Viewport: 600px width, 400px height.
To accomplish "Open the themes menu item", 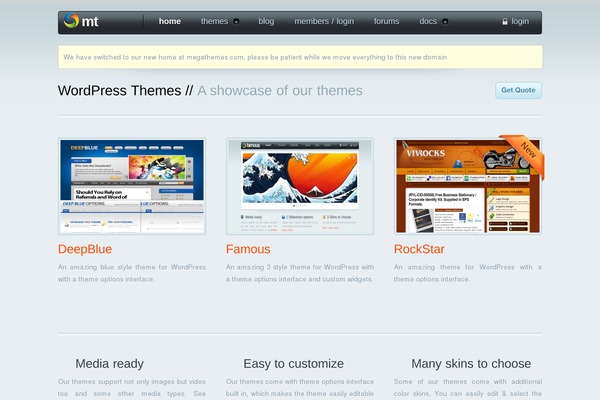I will 214,21.
